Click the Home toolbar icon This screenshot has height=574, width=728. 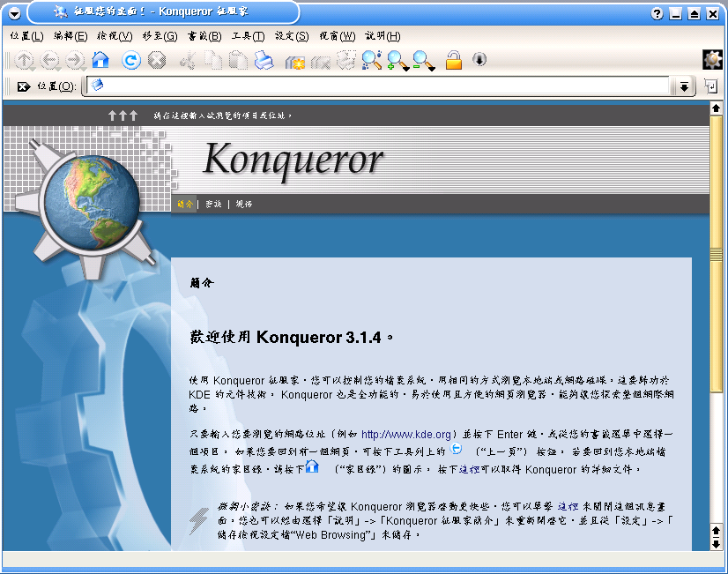tap(100, 60)
